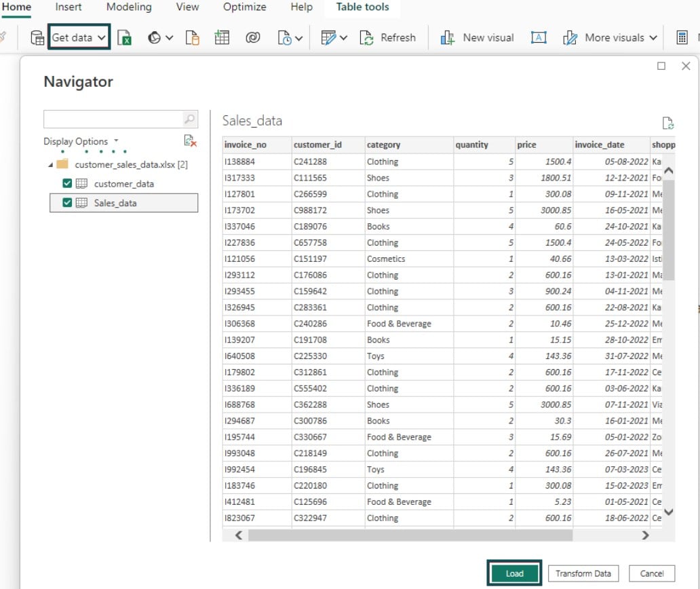The height and width of the screenshot is (589, 700).
Task: Switch to the Modeling ribbon tab
Action: (x=128, y=7)
